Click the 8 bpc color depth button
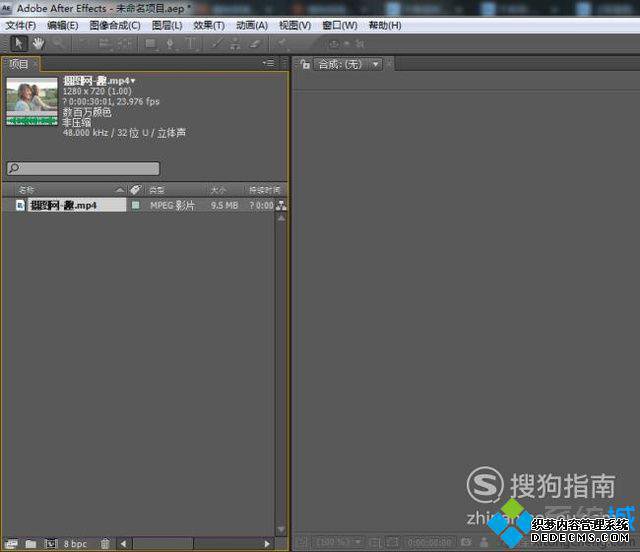The image size is (640, 552). [x=75, y=544]
